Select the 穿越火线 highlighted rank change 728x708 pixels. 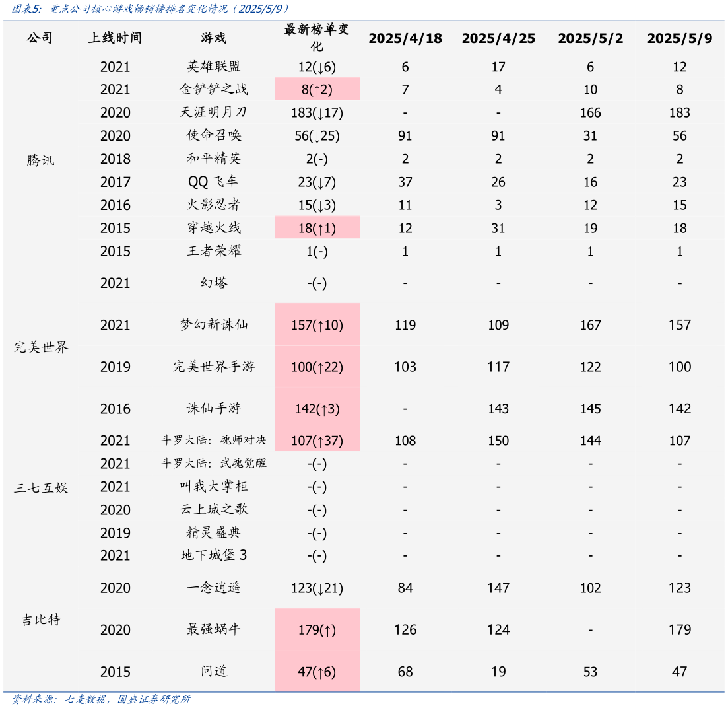click(317, 227)
